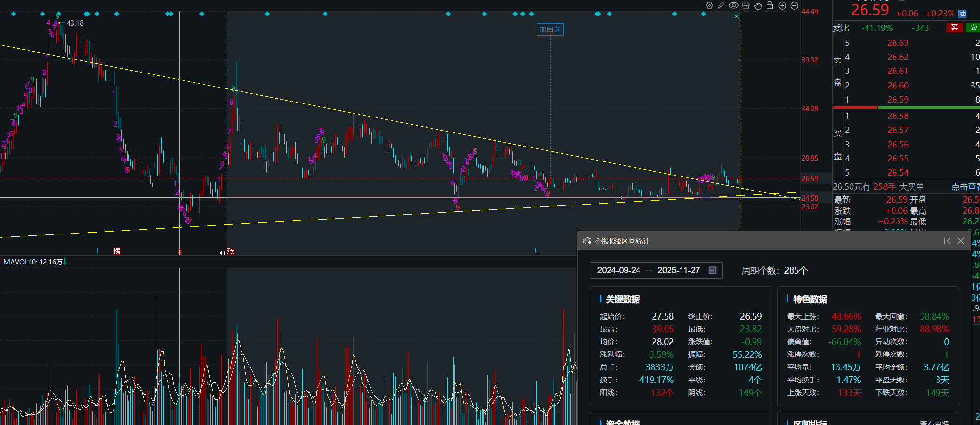The image size is (980, 425).
Task: Click sell level 4 price 26.62
Action: (898, 57)
